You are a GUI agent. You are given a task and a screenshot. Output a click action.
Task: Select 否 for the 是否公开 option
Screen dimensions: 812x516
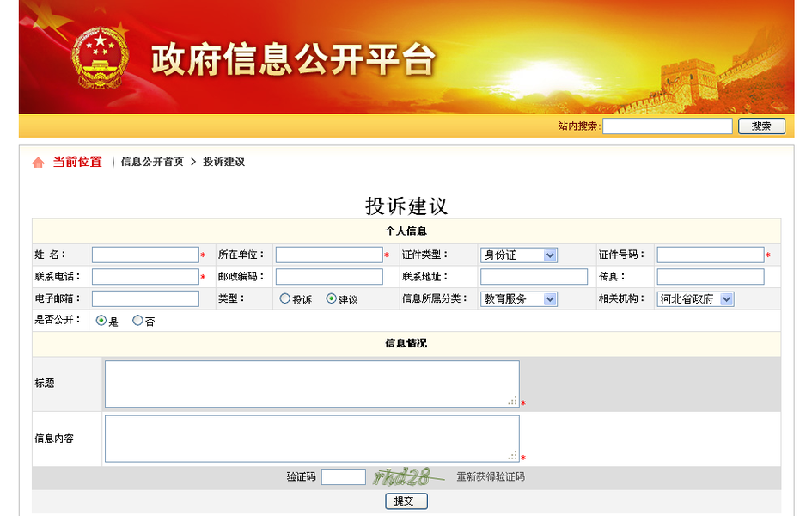click(x=137, y=320)
